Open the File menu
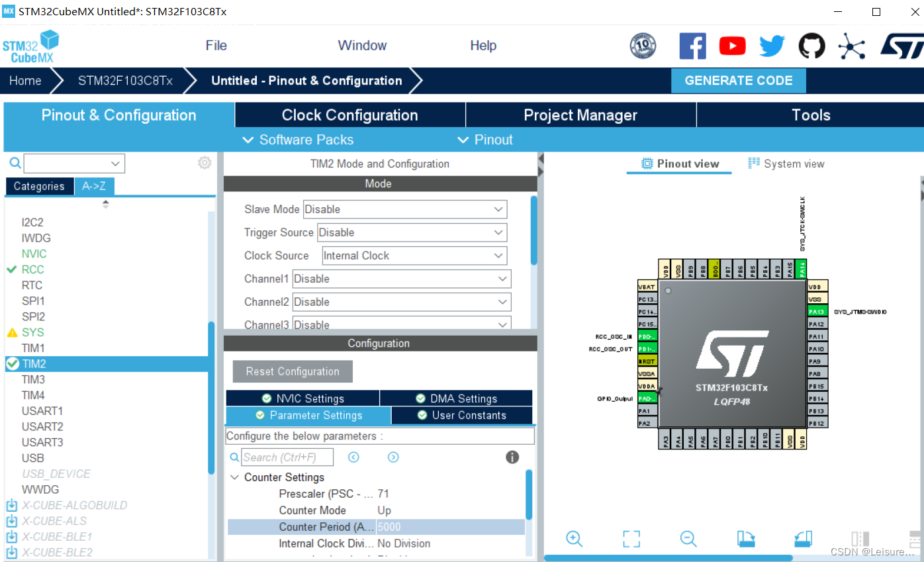Screen dimensions: 924x562 [216, 46]
